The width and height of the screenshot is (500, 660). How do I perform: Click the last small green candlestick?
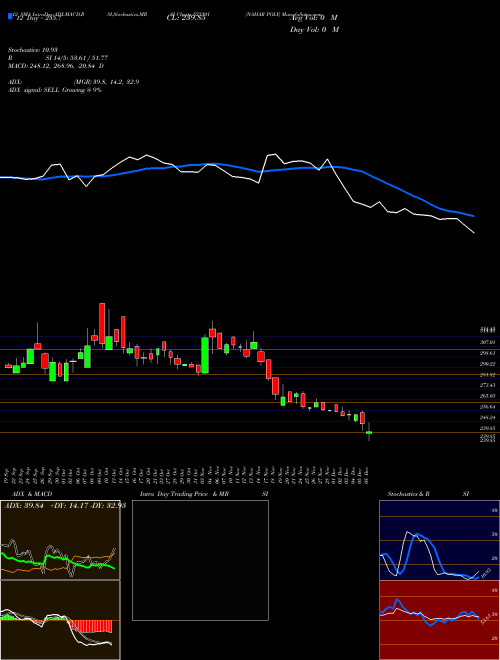[369, 432]
